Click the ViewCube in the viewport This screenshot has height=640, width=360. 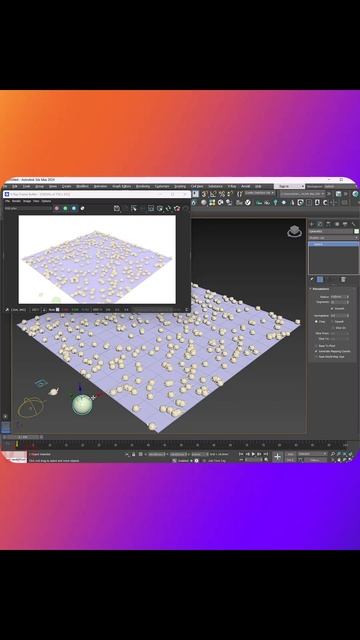pyautogui.click(x=294, y=232)
